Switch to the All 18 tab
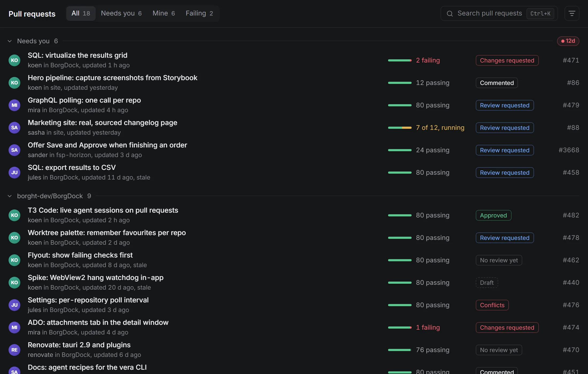588x374 pixels. [x=81, y=13]
